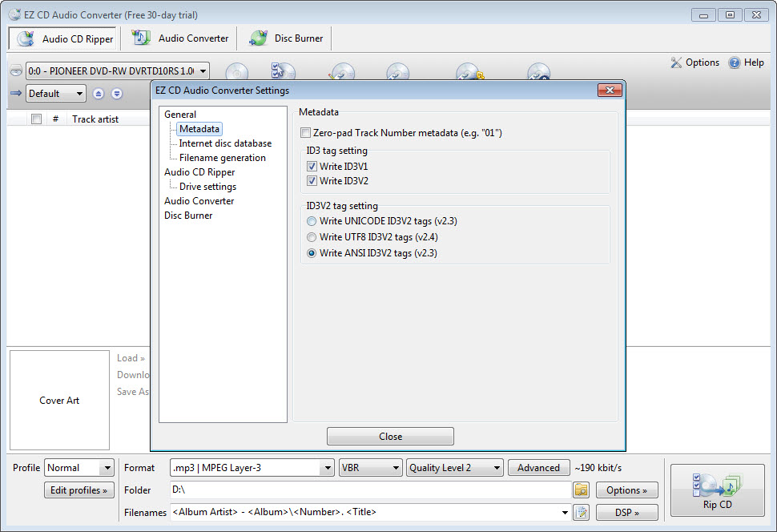Open the Quality Level 2 dropdown

click(455, 468)
